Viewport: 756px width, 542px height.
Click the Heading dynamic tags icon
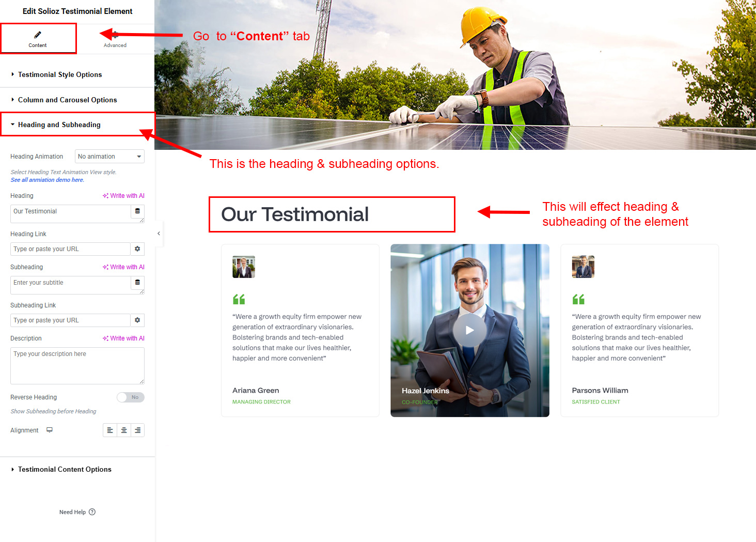(x=137, y=211)
